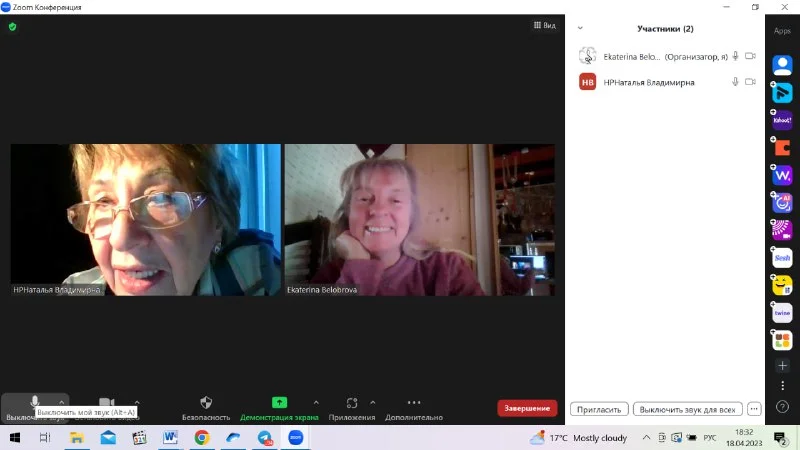
Task: Open the Twine app in the sidebar
Action: coord(782,313)
